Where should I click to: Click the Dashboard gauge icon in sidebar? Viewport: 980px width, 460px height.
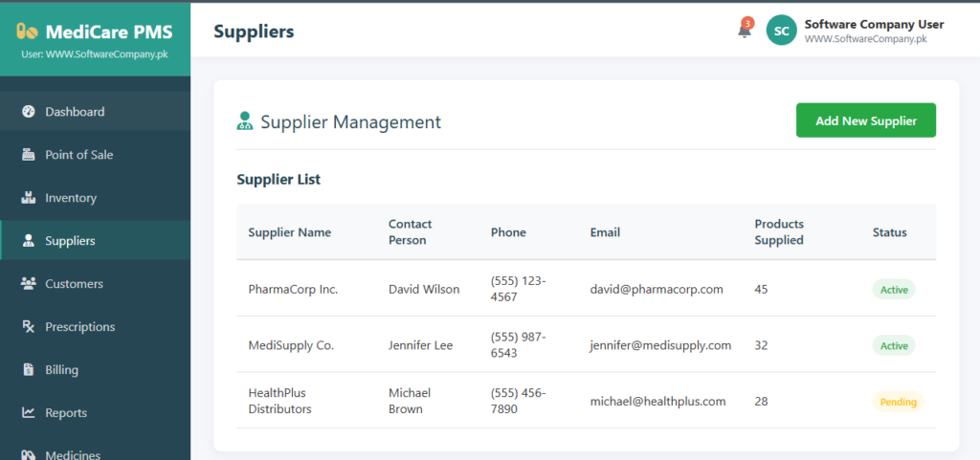point(28,112)
